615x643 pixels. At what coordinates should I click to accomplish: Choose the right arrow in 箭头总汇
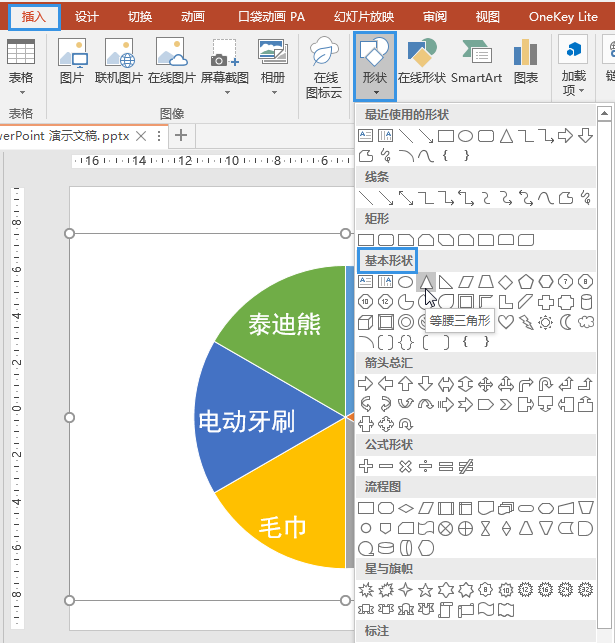click(x=365, y=384)
